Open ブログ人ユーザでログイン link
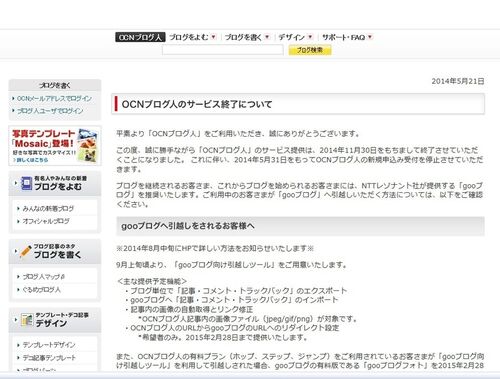Viewport: 500px width, 379px height. pyautogui.click(x=50, y=111)
